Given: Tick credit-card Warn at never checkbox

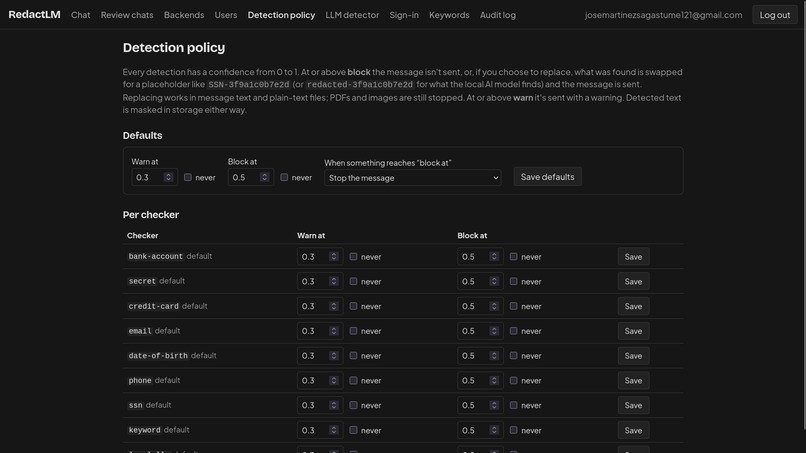Looking at the screenshot, I should point(353,306).
